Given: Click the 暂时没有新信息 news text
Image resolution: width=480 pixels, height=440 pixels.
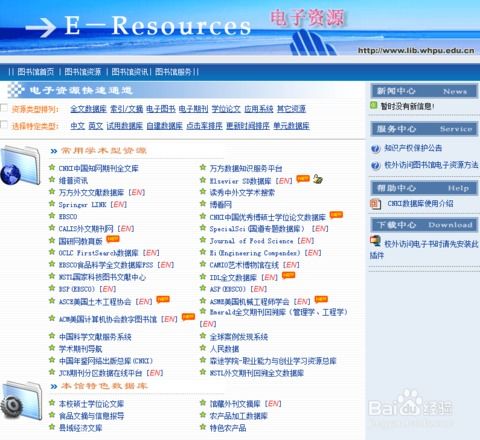Looking at the screenshot, I should pos(407,106).
